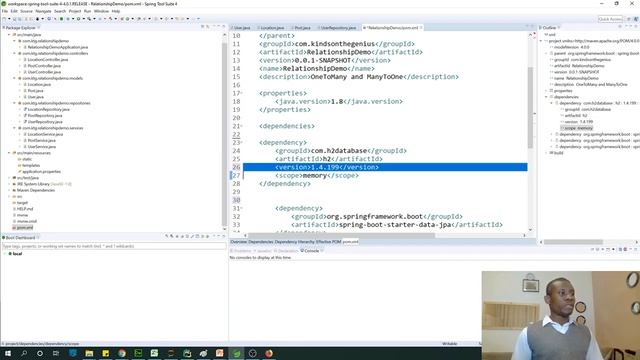Viewport: 640px width, 360px height.
Task: Click the New file toolbar icon
Action: 4,19
